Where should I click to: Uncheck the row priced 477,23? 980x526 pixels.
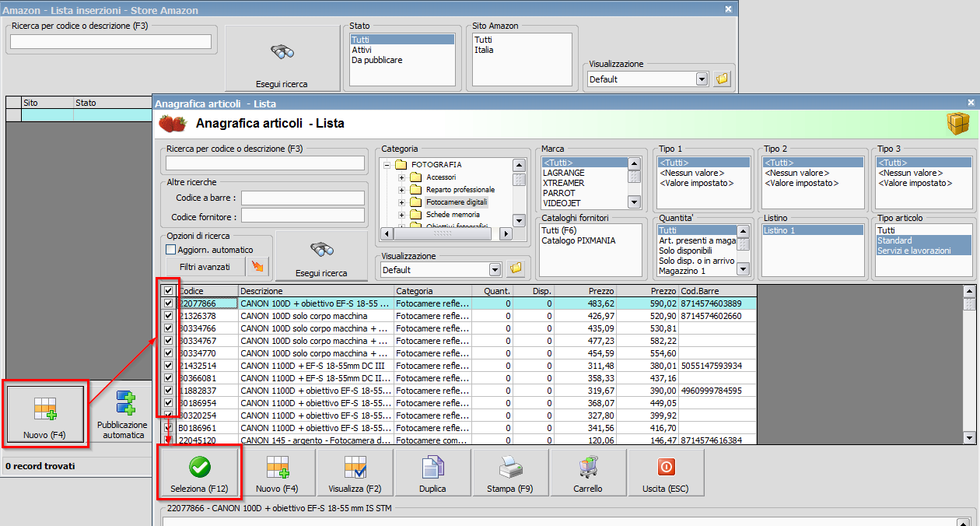(x=168, y=341)
